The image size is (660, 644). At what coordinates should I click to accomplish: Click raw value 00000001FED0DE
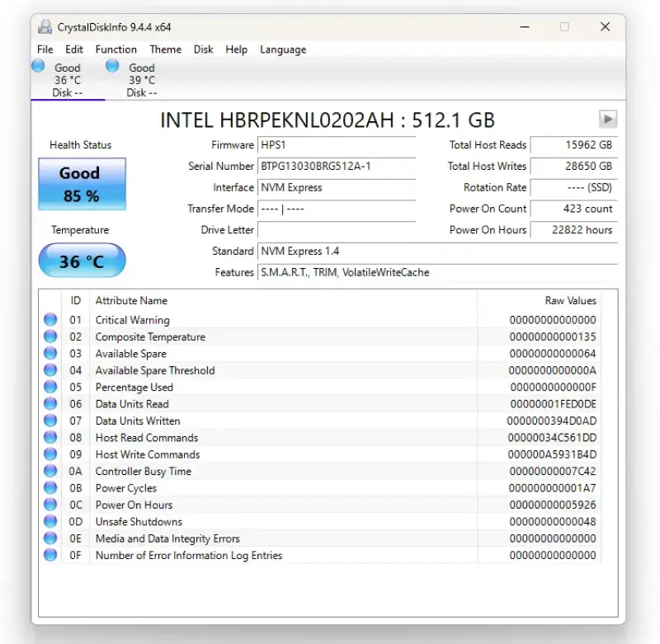[553, 404]
